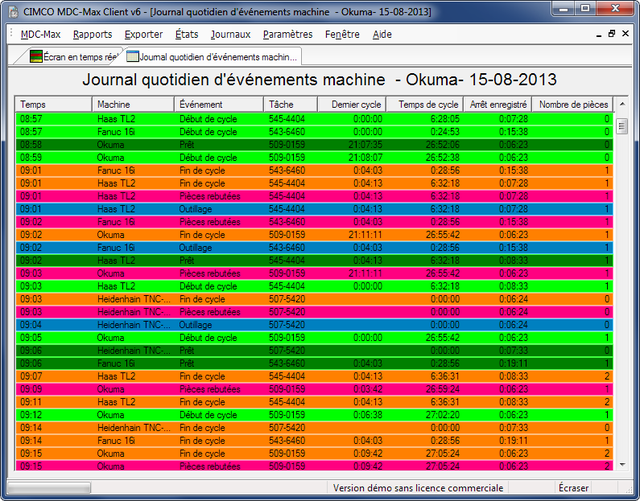Open the Fenêtre menu
The height and width of the screenshot is (501, 640).
click(x=342, y=34)
